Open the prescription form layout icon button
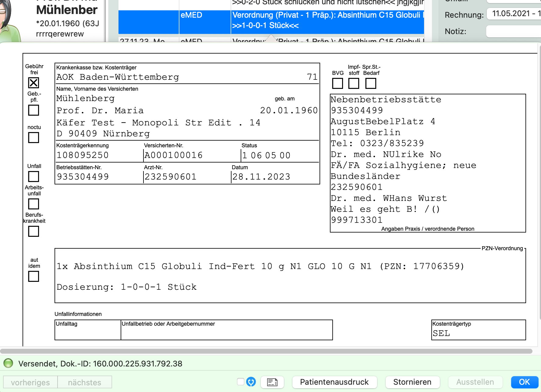This screenshot has width=541, height=392. click(x=272, y=382)
